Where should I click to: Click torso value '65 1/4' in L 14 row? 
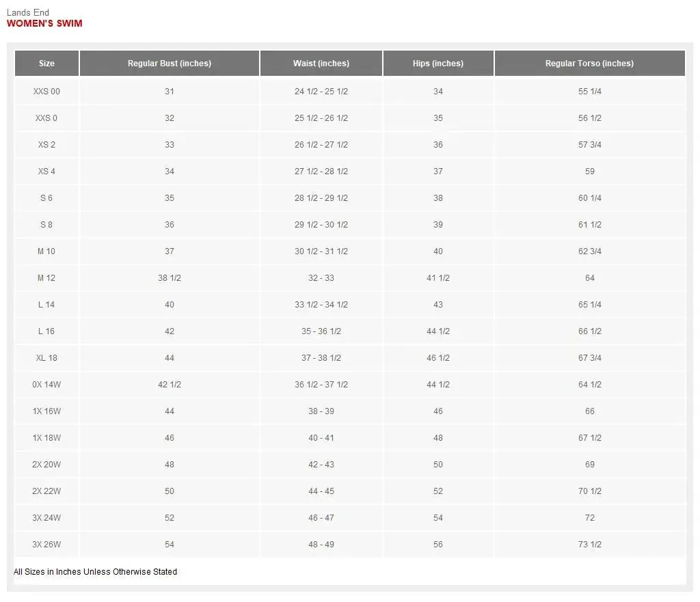(x=589, y=304)
